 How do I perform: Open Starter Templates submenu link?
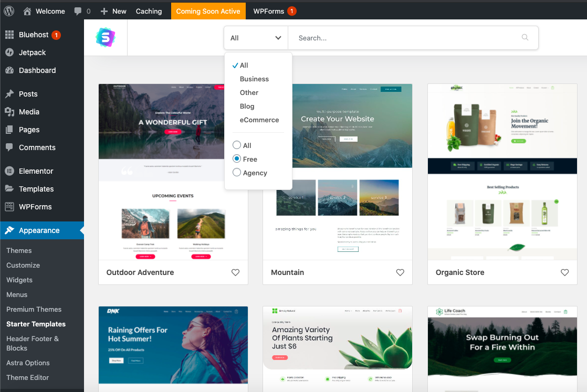[x=36, y=324]
